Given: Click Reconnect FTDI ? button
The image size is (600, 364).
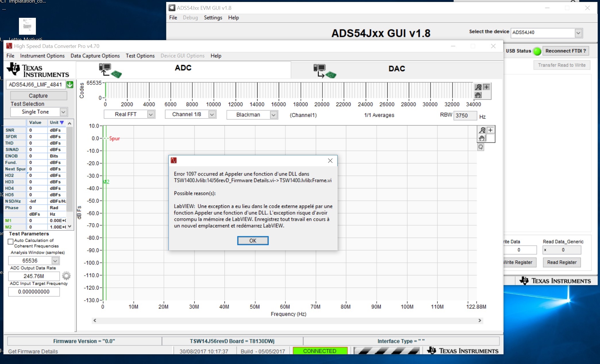Looking at the screenshot, I should [x=566, y=51].
